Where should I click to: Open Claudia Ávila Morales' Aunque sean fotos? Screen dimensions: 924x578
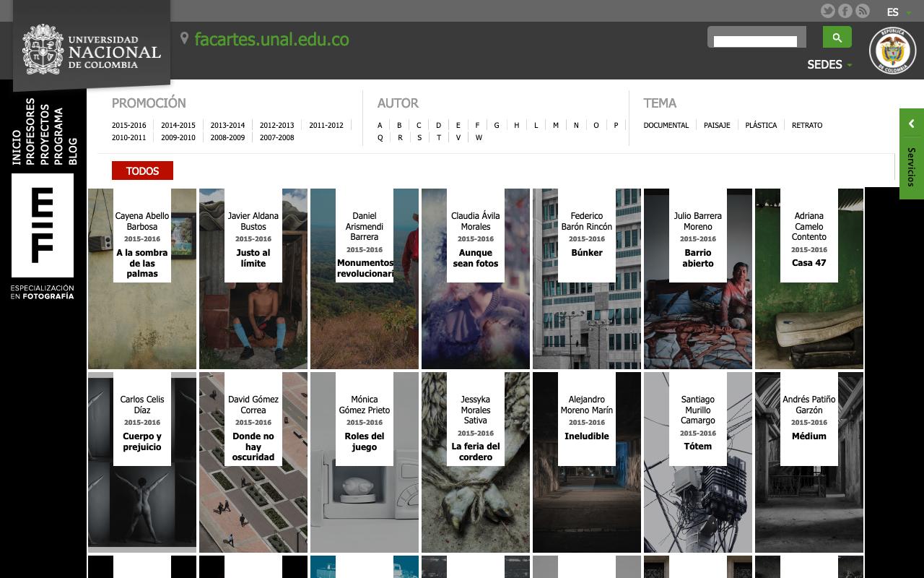[476, 279]
